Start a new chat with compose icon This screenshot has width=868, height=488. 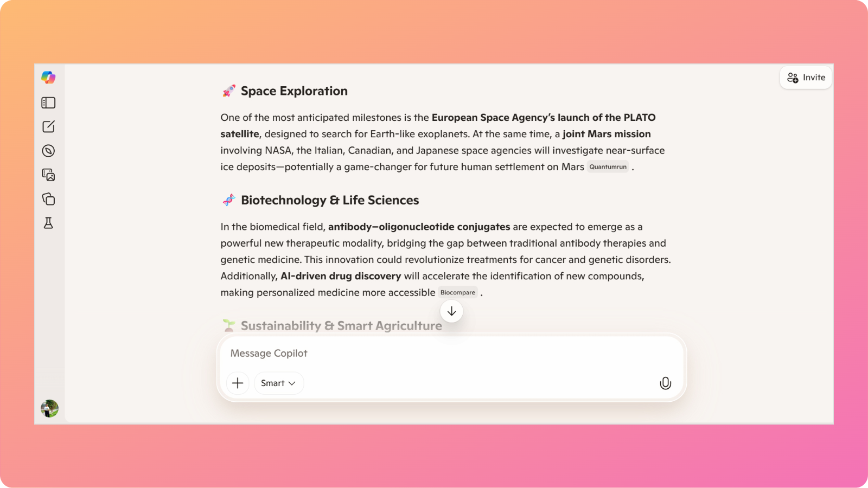click(x=48, y=126)
